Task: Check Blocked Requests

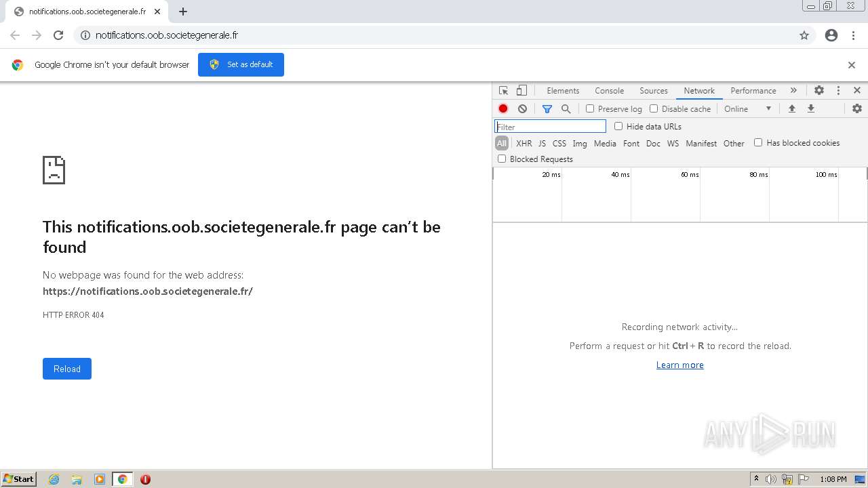Action: pos(502,159)
